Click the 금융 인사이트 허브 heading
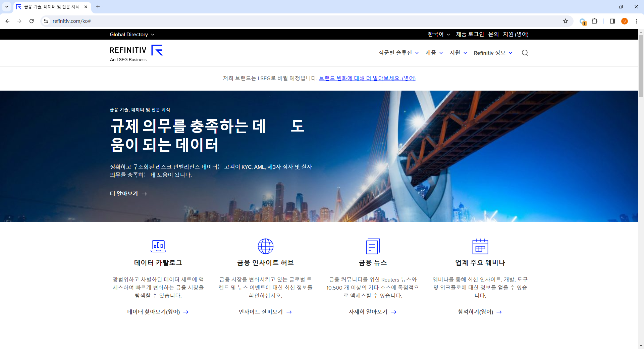 point(266,263)
